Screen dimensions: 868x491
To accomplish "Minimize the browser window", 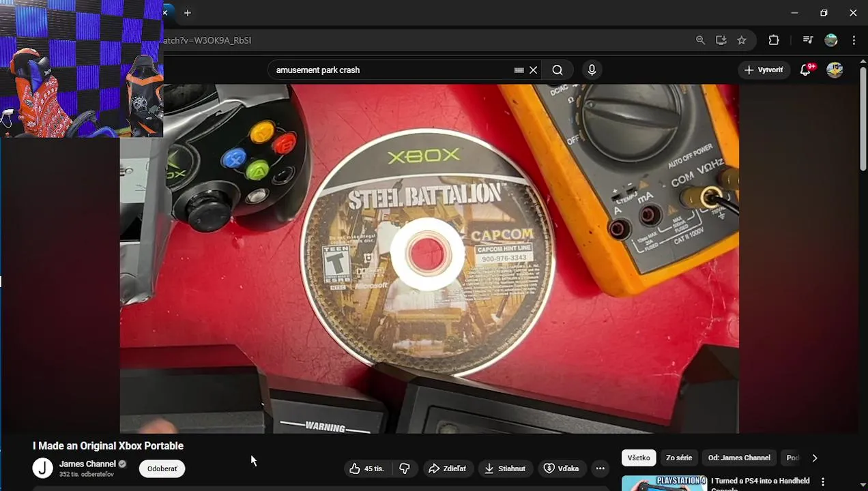I will click(794, 13).
